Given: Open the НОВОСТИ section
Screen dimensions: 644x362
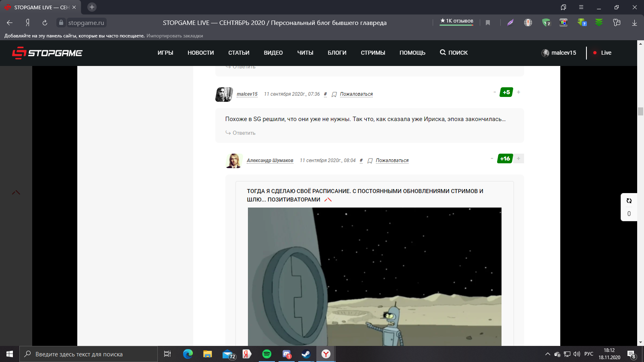Looking at the screenshot, I should pos(201,53).
